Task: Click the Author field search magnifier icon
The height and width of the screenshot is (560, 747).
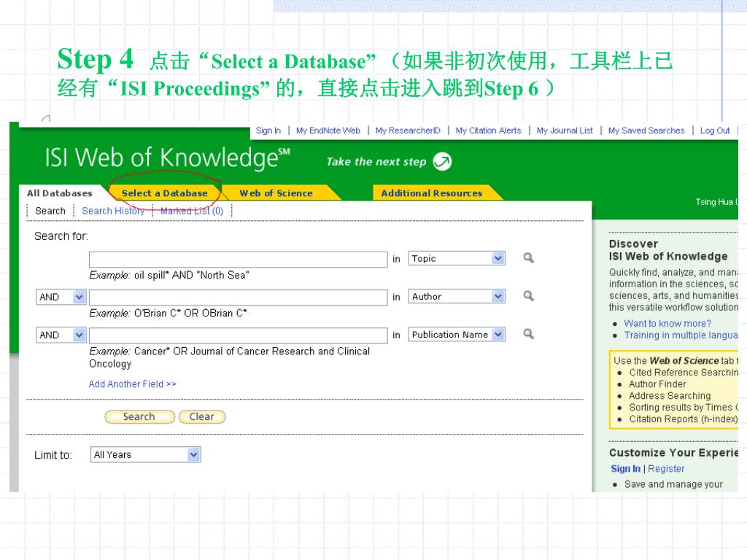Action: point(528,296)
